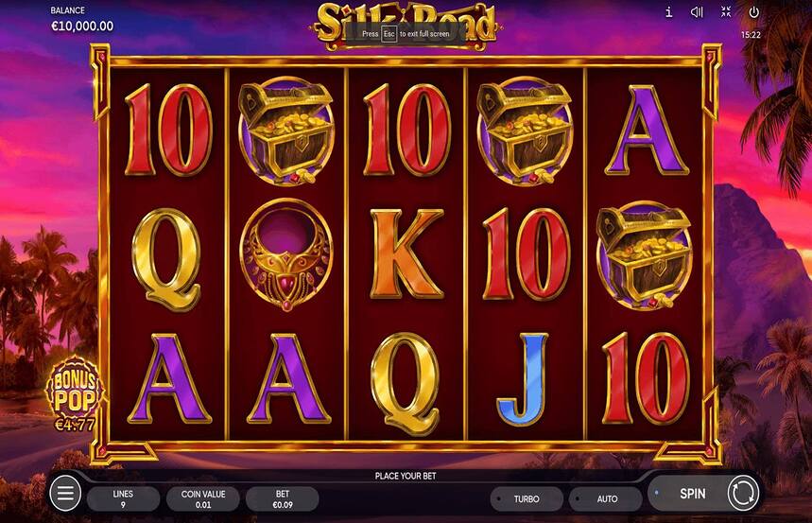The image size is (812, 523).
Task: Select the blue J symbol
Action: tap(523, 379)
